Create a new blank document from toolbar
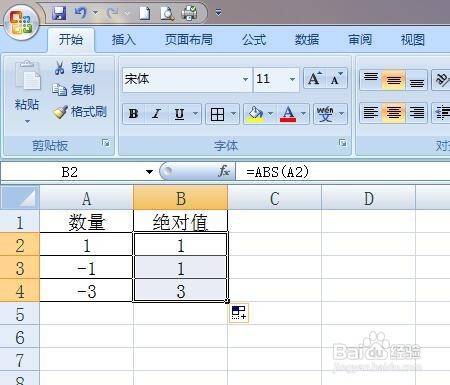450x385 pixels. pyautogui.click(x=144, y=13)
